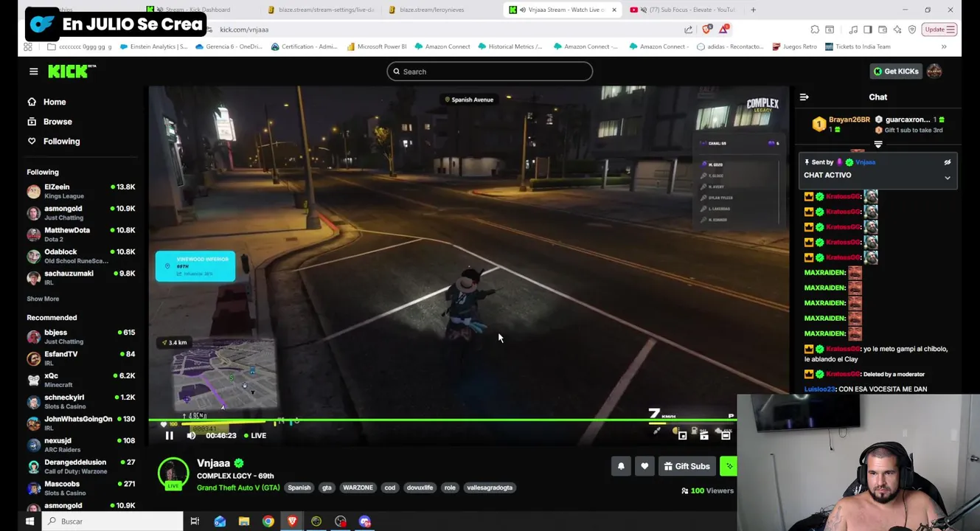980x531 pixels.
Task: Mute the stream volume speaker icon
Action: 191,436
